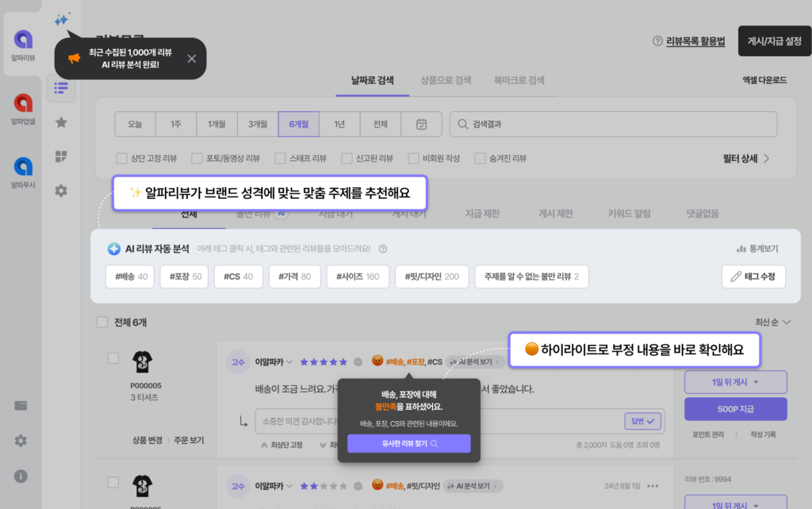
Task: Click the 유사한 리뷰 찾기 button
Action: (x=408, y=443)
